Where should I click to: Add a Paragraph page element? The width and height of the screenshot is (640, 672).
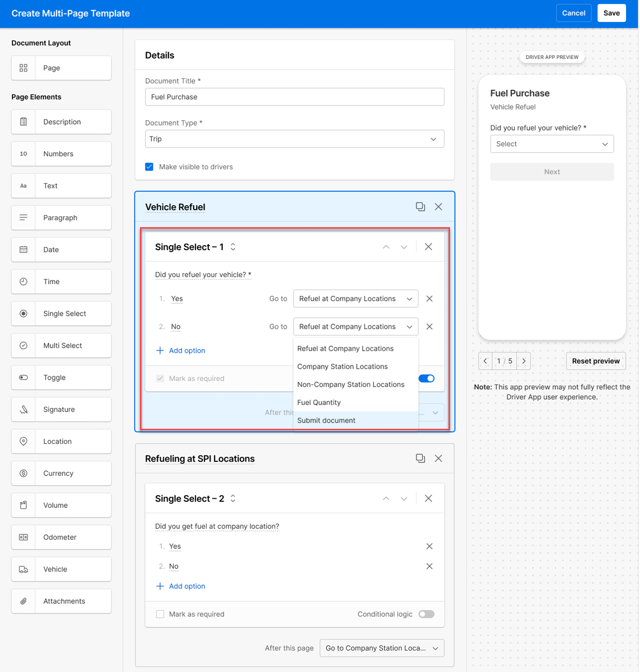61,218
